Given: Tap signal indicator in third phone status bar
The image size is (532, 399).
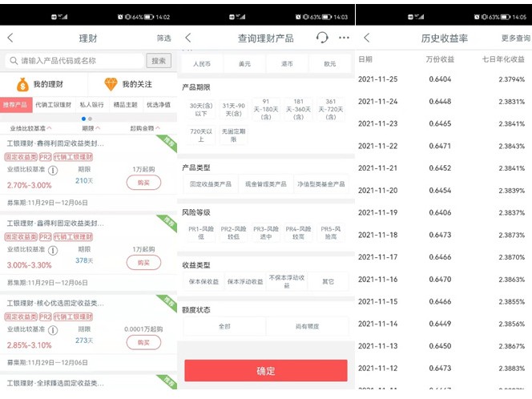Looking at the screenshot, I should point(420,17).
